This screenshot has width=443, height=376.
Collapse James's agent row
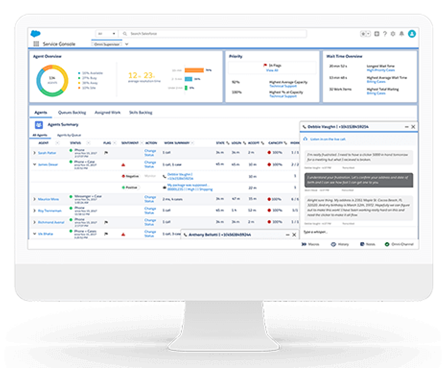(34, 164)
